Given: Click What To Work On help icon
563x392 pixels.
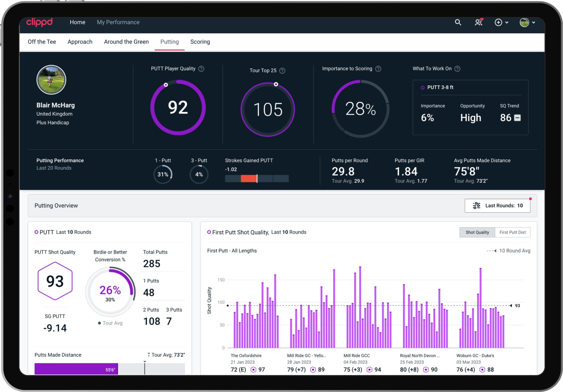Looking at the screenshot, I should click(457, 69).
